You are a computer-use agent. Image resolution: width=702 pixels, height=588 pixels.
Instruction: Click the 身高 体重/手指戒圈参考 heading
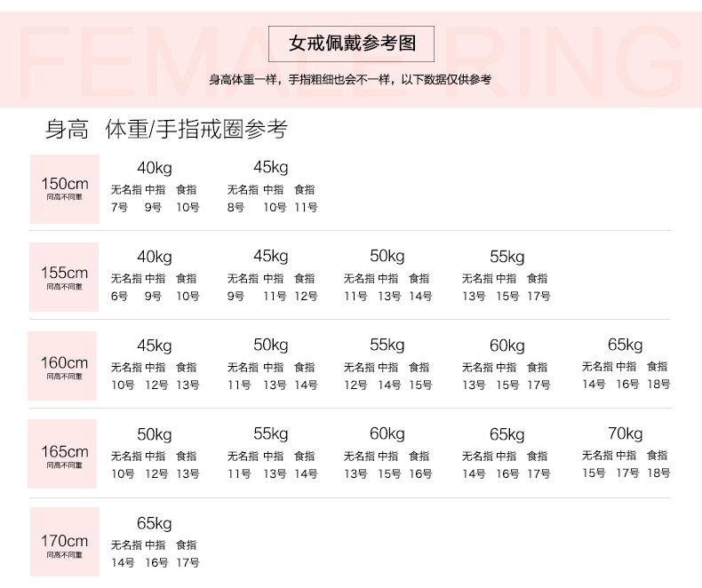pyautogui.click(x=166, y=130)
